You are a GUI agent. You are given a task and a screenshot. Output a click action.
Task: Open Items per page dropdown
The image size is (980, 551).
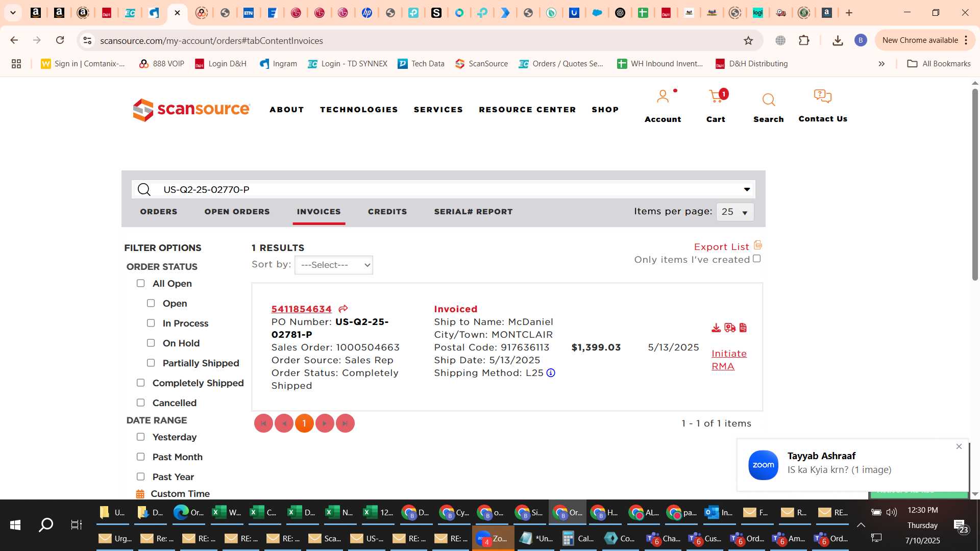(x=735, y=212)
